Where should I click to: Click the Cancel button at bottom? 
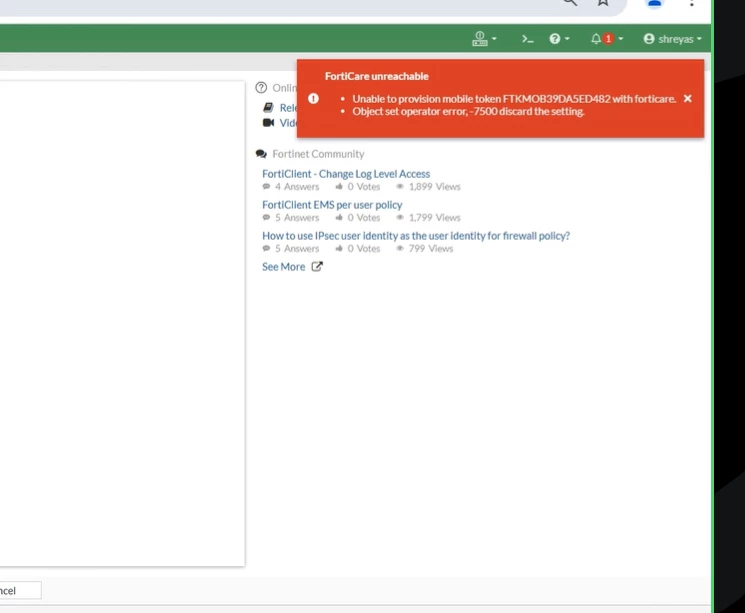(20, 591)
